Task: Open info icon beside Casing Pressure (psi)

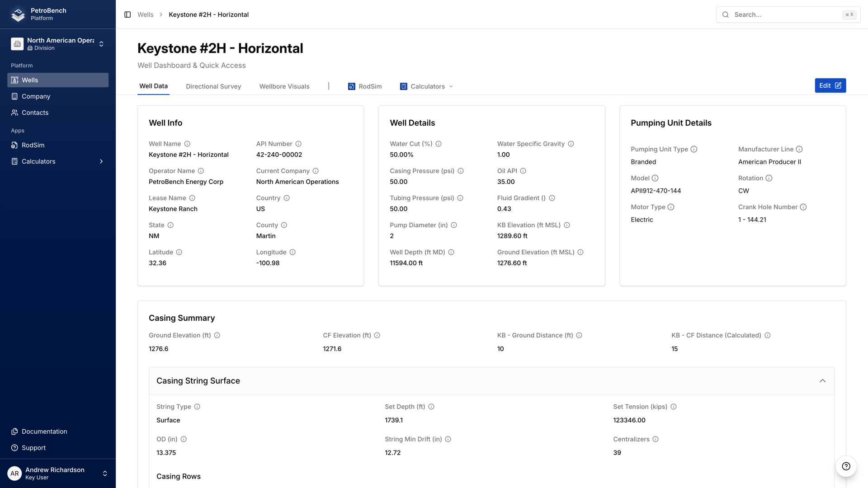Action: point(461,171)
